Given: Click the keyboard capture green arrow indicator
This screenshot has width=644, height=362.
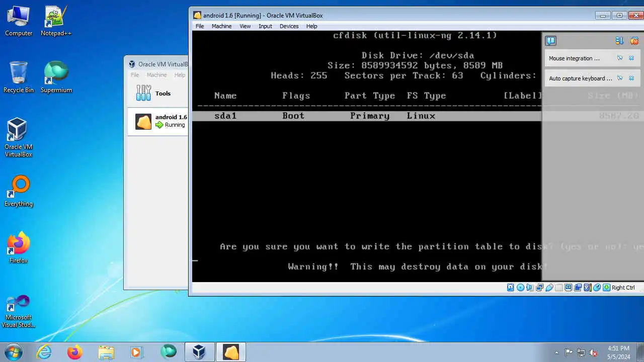Looking at the screenshot, I should [x=606, y=288].
